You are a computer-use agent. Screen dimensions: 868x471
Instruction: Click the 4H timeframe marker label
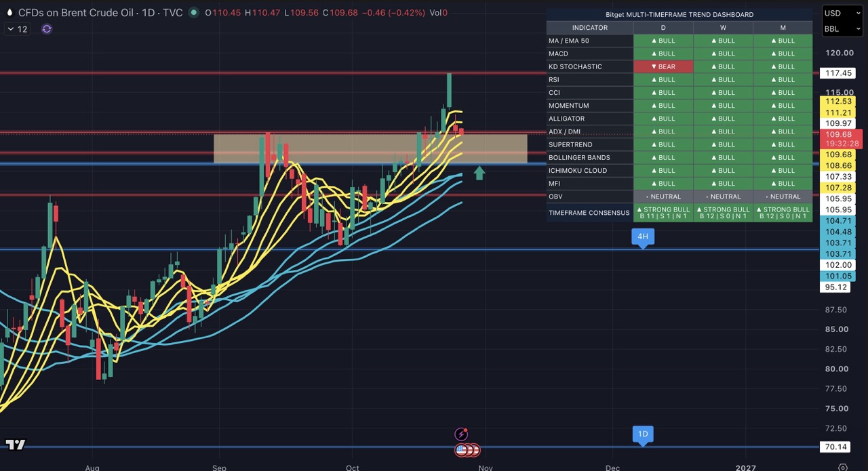[643, 237]
